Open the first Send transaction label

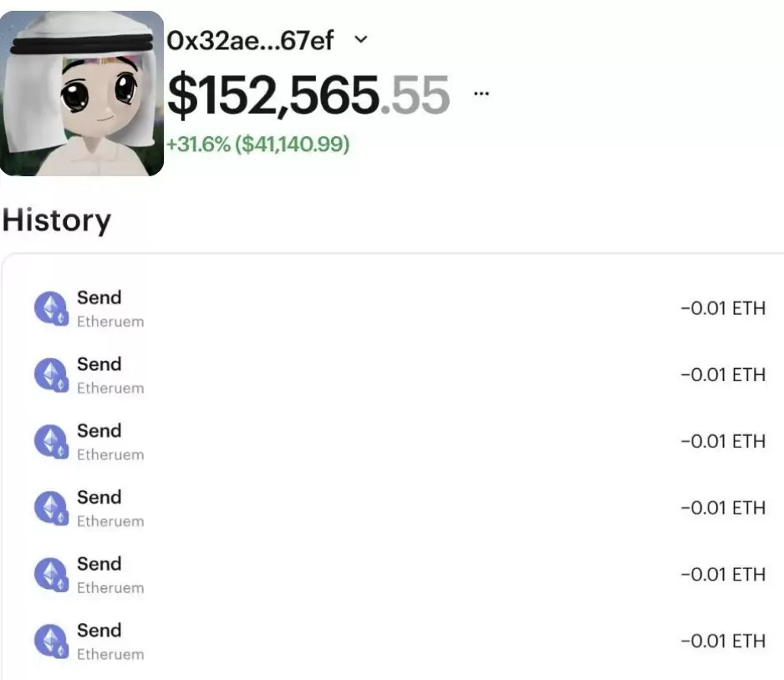(x=99, y=297)
